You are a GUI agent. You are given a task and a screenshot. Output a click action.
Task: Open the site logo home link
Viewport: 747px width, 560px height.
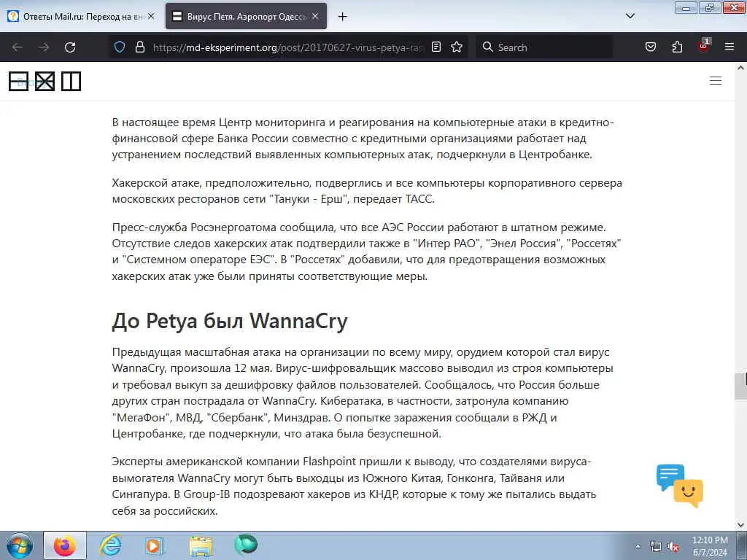coord(44,81)
